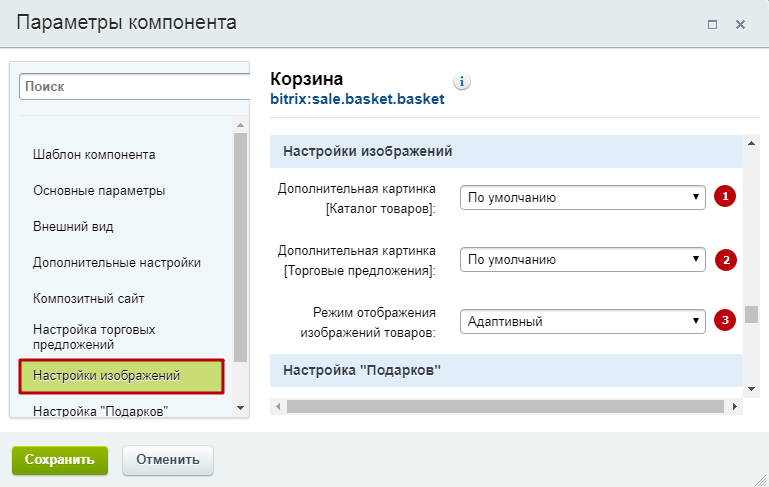This screenshot has width=769, height=487.
Task: Maximize the component parameters dialog
Action: click(x=713, y=24)
